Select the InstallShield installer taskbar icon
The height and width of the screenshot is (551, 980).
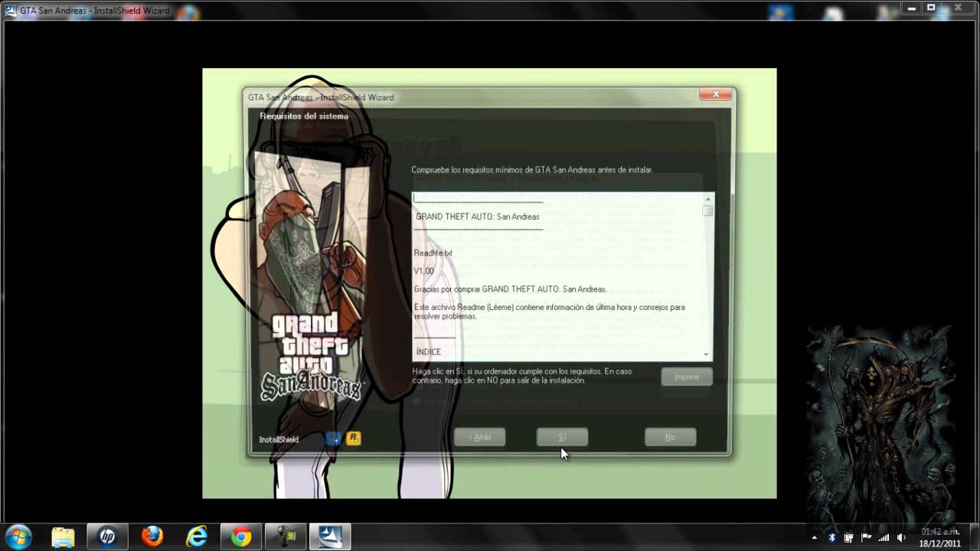tap(331, 536)
